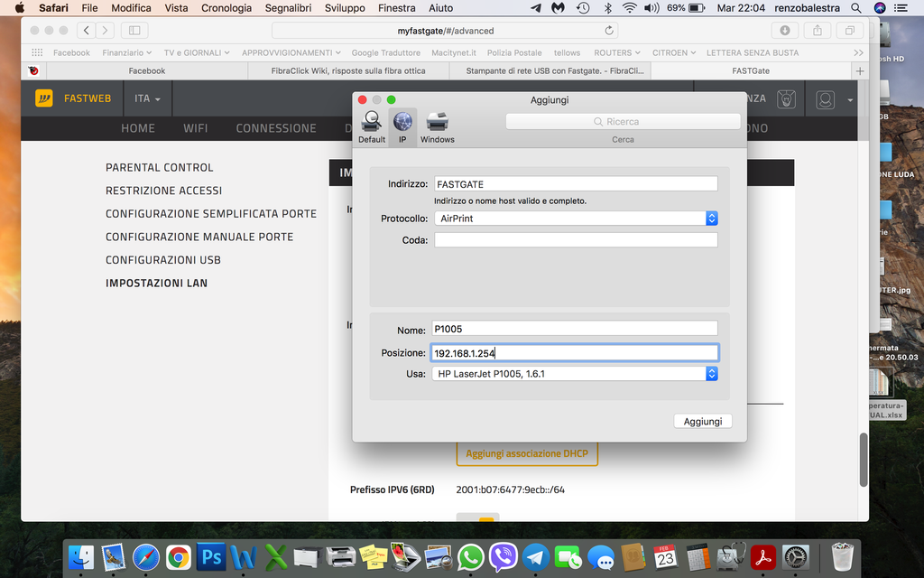Open Telegram in the Dock

[536, 557]
